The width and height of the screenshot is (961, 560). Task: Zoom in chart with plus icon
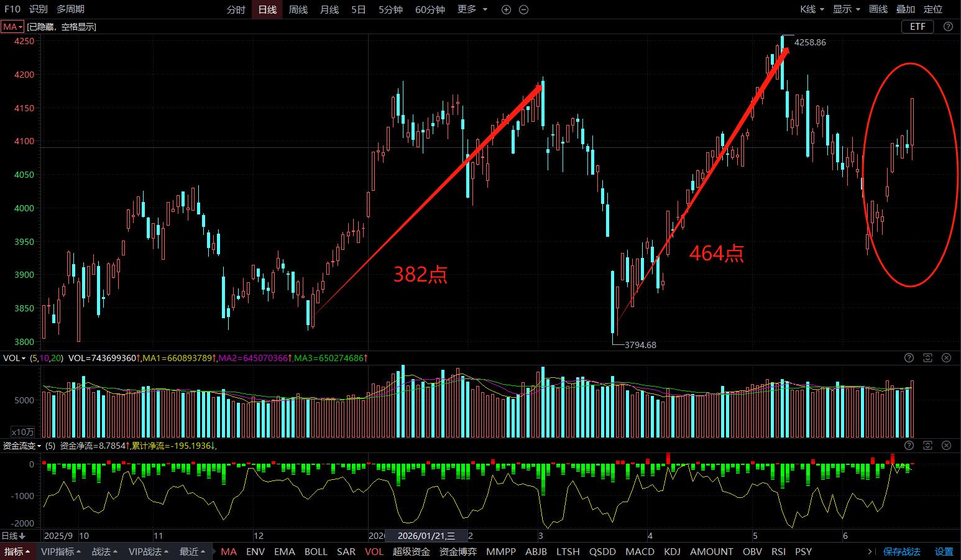[x=506, y=9]
